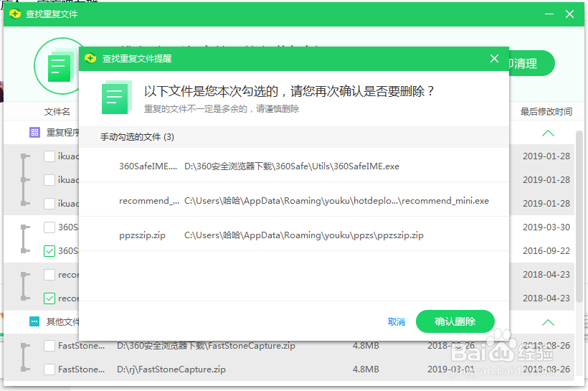Image resolution: width=588 pixels, height=391 pixels.
Task: Close the 查找重复文件 main window
Action: tap(569, 14)
